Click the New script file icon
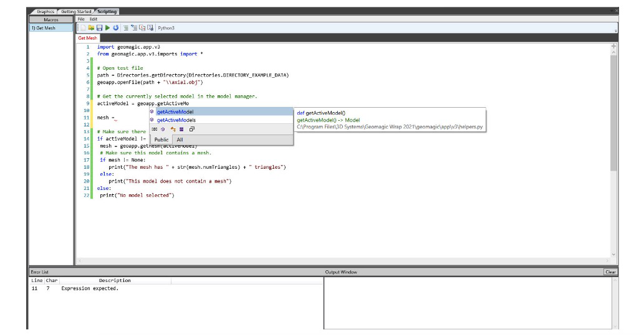Image resolution: width=644 pixels, height=335 pixels. coord(84,28)
